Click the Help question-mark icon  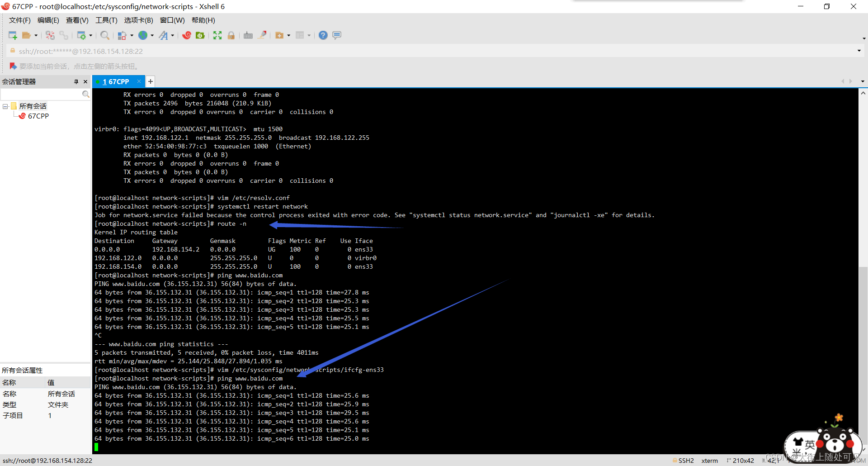(323, 35)
